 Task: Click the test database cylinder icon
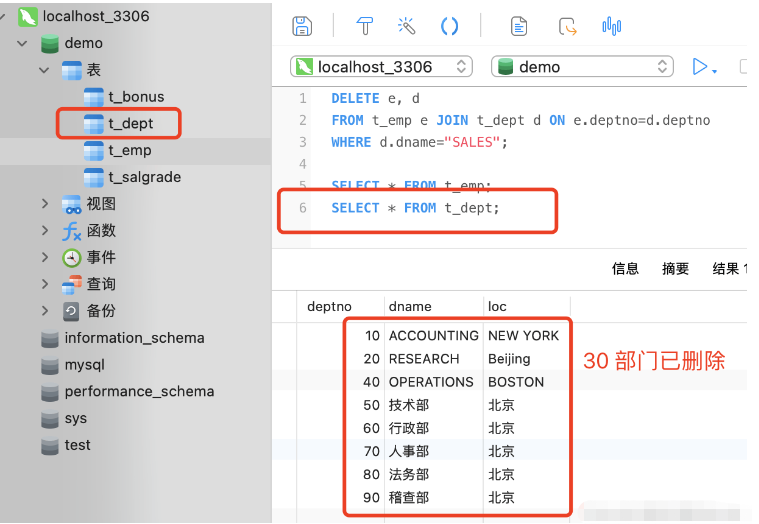coord(50,446)
